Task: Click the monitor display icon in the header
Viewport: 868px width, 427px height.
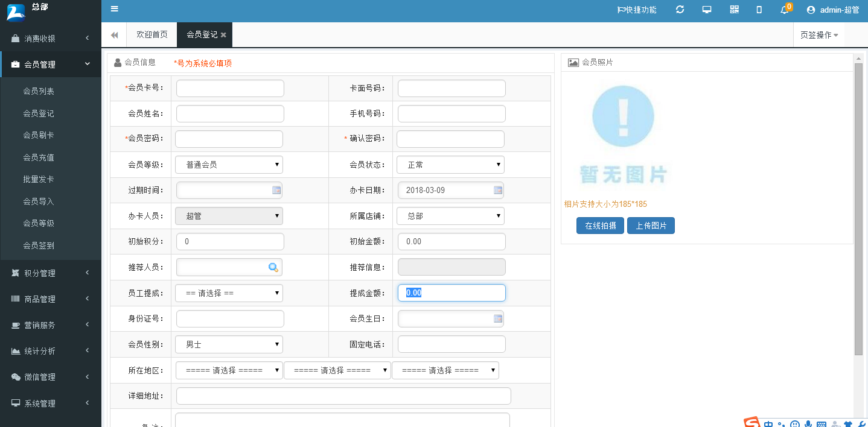Action: click(707, 10)
